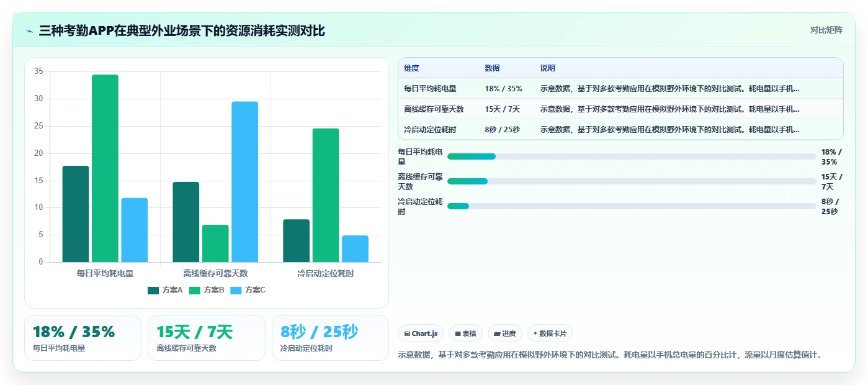Click the 8秒 / 25秒 value right of progress bar
This screenshot has height=385, width=868.
[830, 206]
